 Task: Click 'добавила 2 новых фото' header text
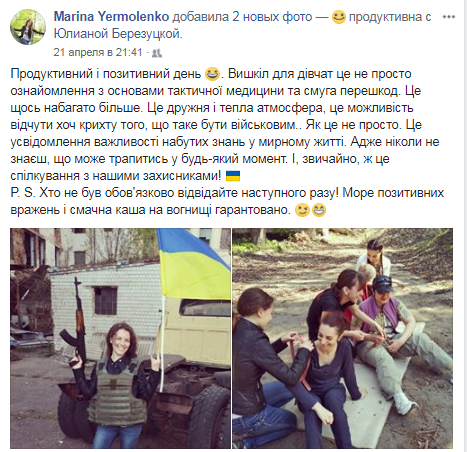(x=242, y=17)
